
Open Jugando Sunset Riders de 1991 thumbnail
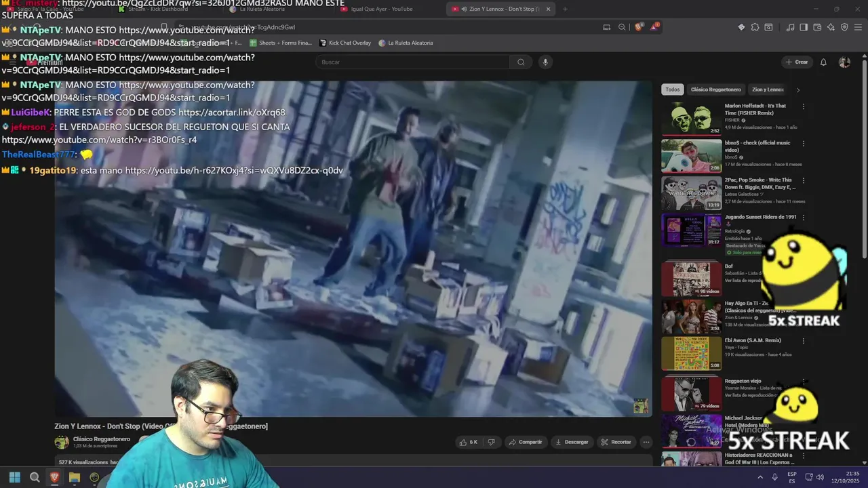692,230
